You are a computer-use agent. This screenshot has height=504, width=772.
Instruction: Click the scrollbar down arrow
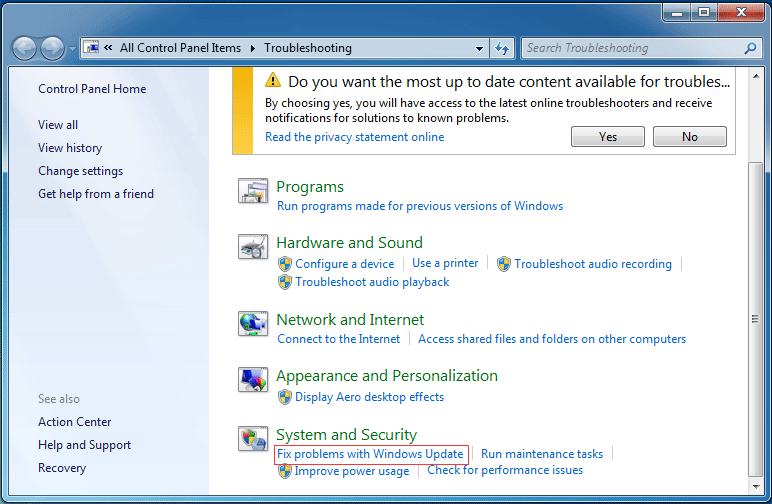[x=755, y=487]
